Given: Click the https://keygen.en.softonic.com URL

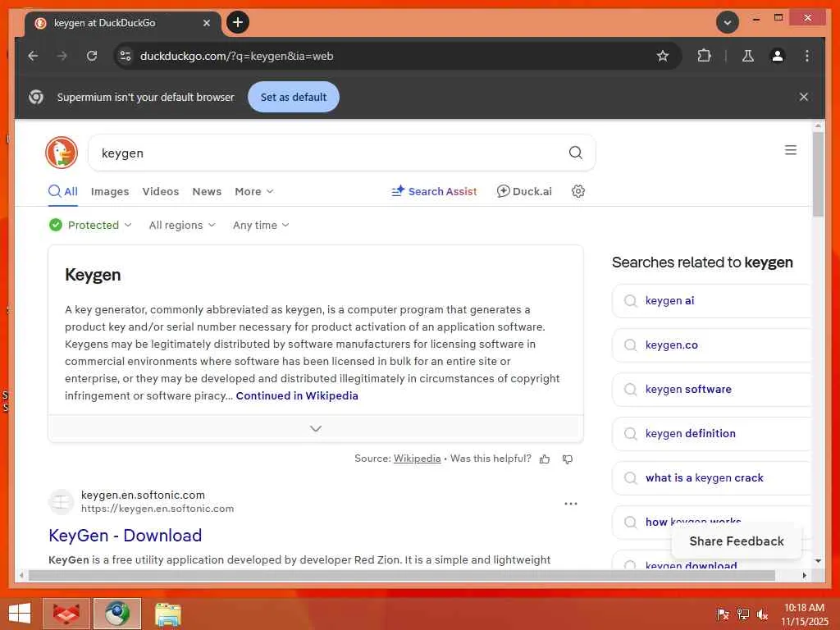Looking at the screenshot, I should pos(157,509).
